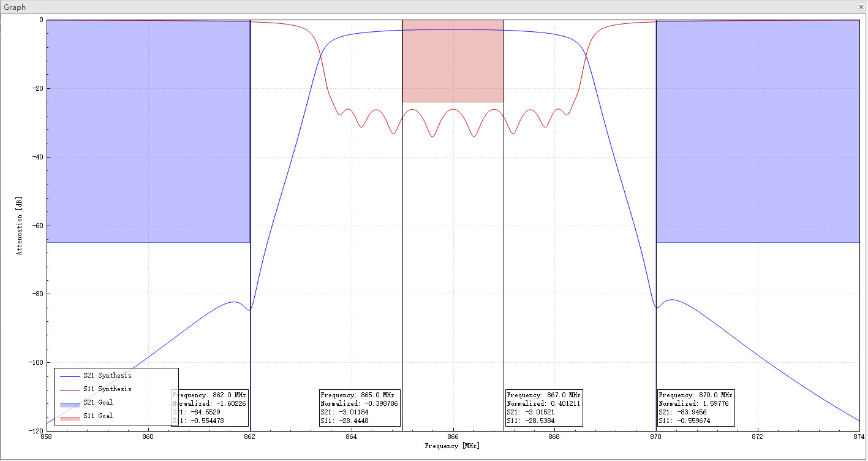Image resolution: width=868 pixels, height=461 pixels.
Task: Select the 867.0 MHz marker annotation box
Action: tap(544, 408)
